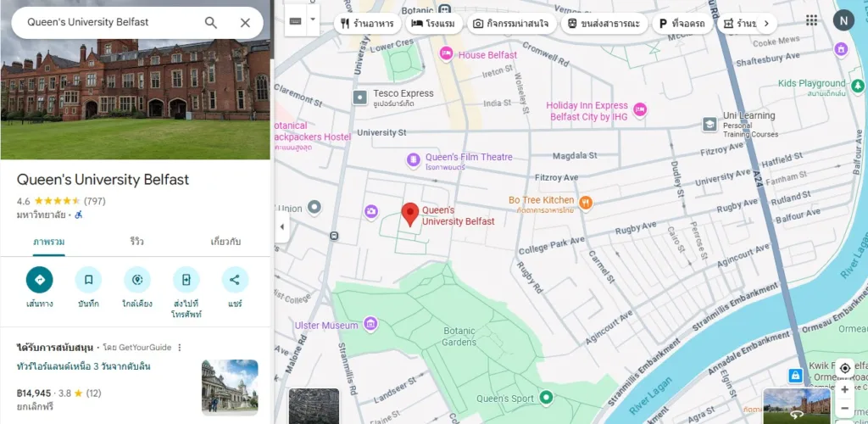Collapse the side panel arrow
The height and width of the screenshot is (424, 868).
[x=282, y=226]
